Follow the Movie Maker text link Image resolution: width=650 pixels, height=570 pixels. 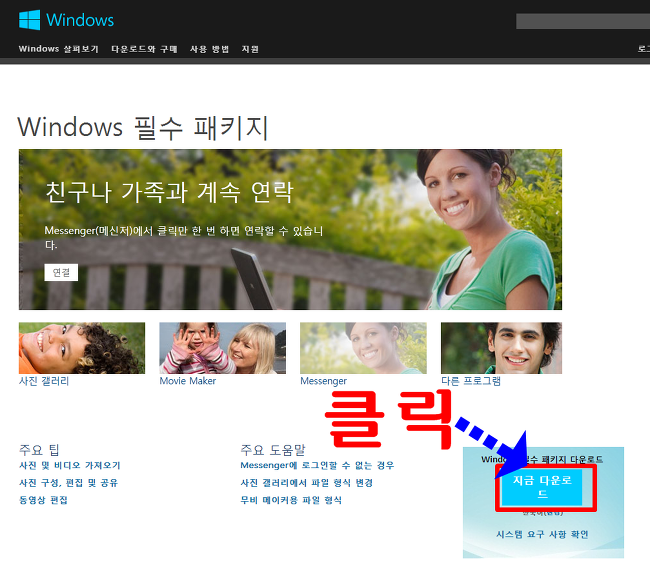(187, 381)
